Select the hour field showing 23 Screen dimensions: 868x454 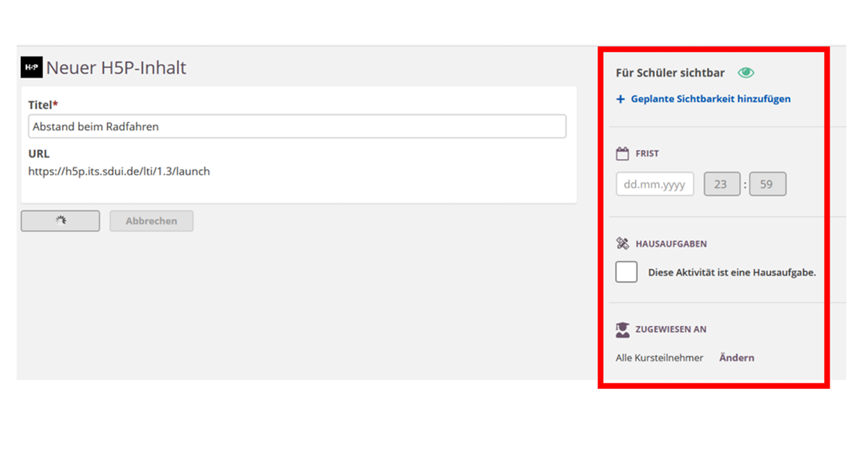pyautogui.click(x=721, y=184)
